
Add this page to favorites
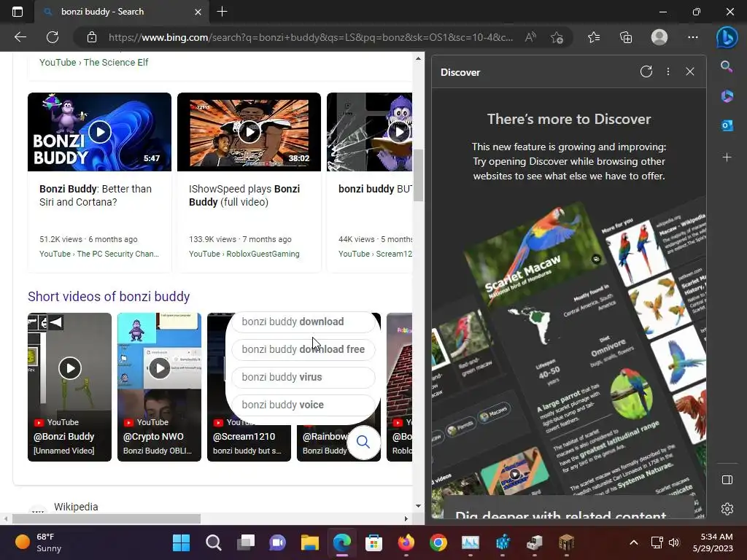[557, 37]
